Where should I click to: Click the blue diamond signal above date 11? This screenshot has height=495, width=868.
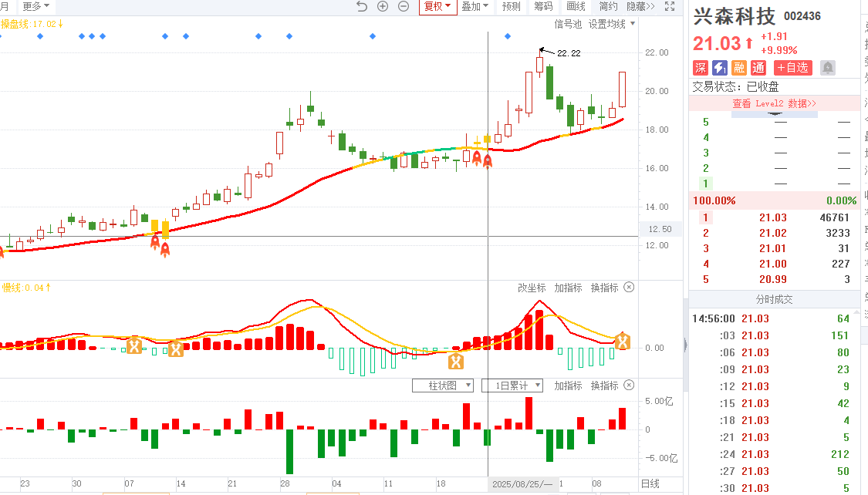click(x=373, y=36)
